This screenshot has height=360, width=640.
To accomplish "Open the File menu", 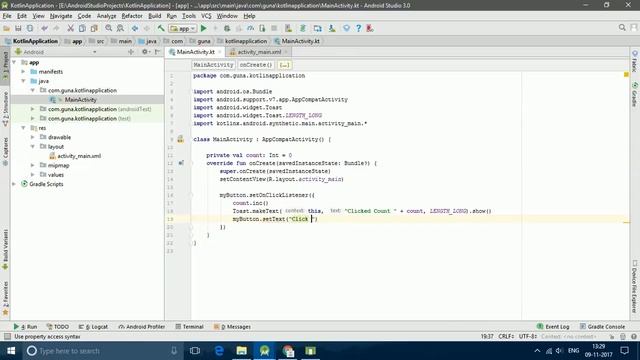I will point(7,16).
